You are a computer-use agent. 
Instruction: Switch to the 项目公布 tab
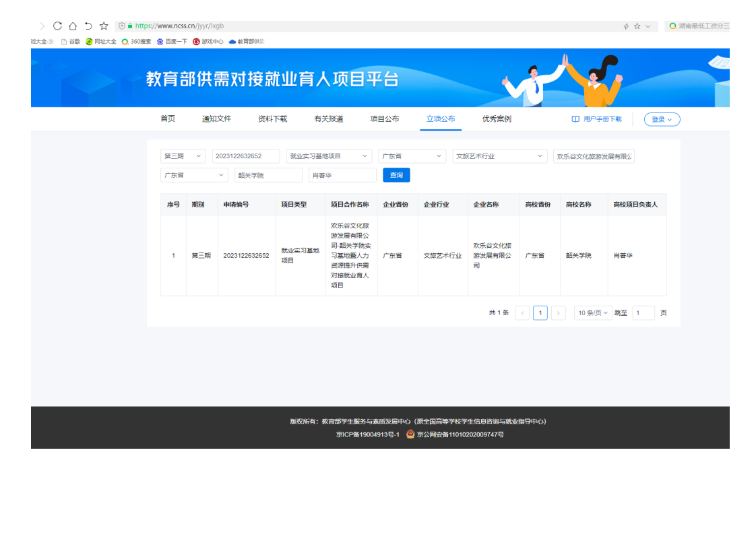[x=385, y=119]
